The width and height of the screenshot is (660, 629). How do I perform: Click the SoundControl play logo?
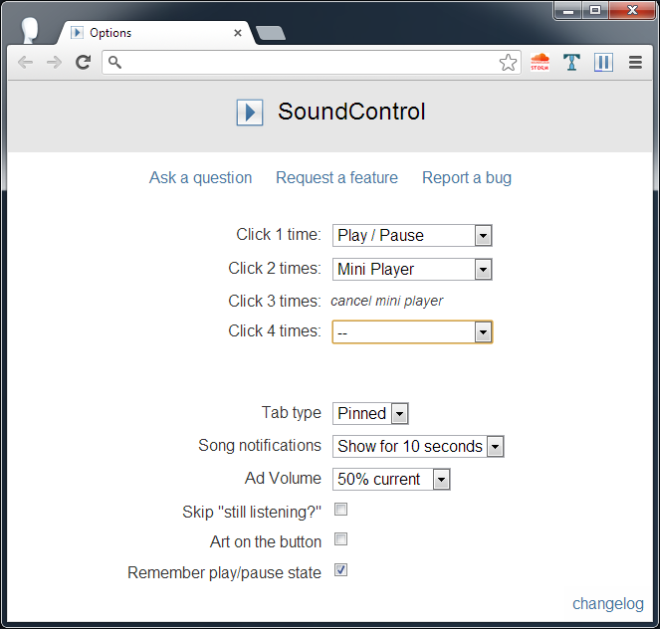(250, 112)
